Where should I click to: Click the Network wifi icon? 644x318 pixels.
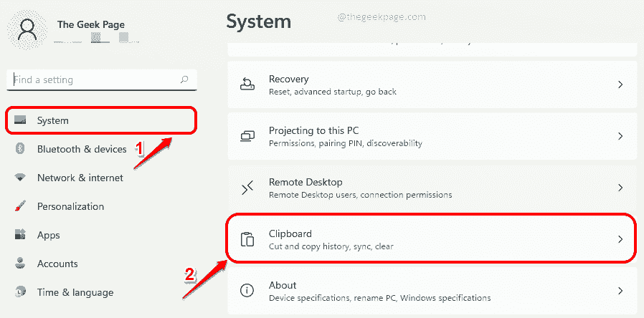tap(22, 178)
